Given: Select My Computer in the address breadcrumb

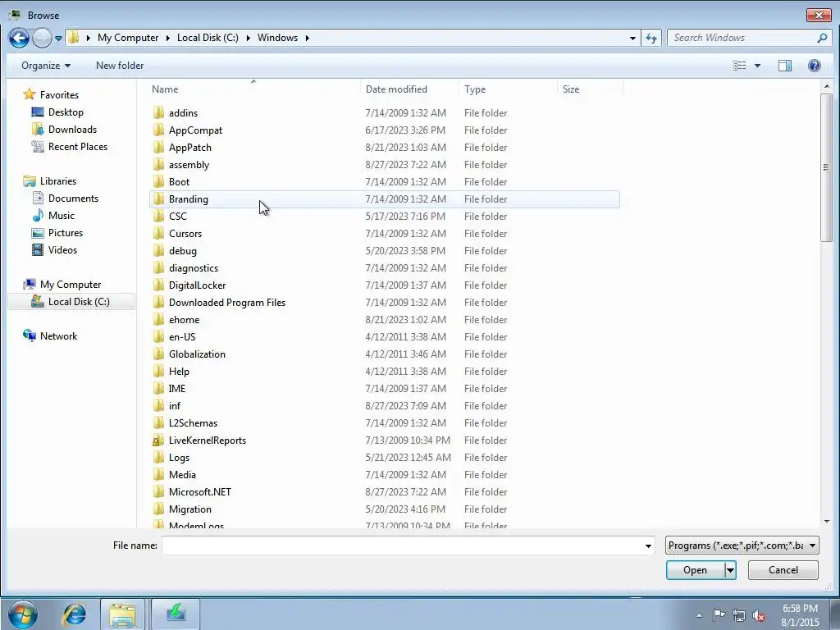Looking at the screenshot, I should [128, 38].
